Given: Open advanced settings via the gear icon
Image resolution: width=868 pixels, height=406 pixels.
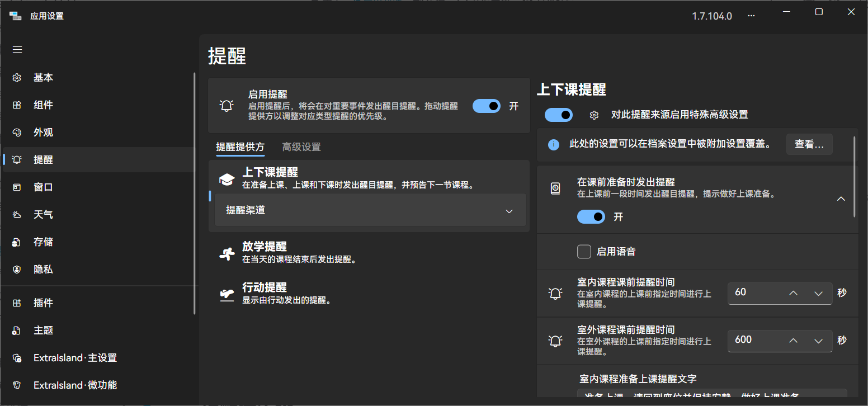Looking at the screenshot, I should pyautogui.click(x=593, y=115).
